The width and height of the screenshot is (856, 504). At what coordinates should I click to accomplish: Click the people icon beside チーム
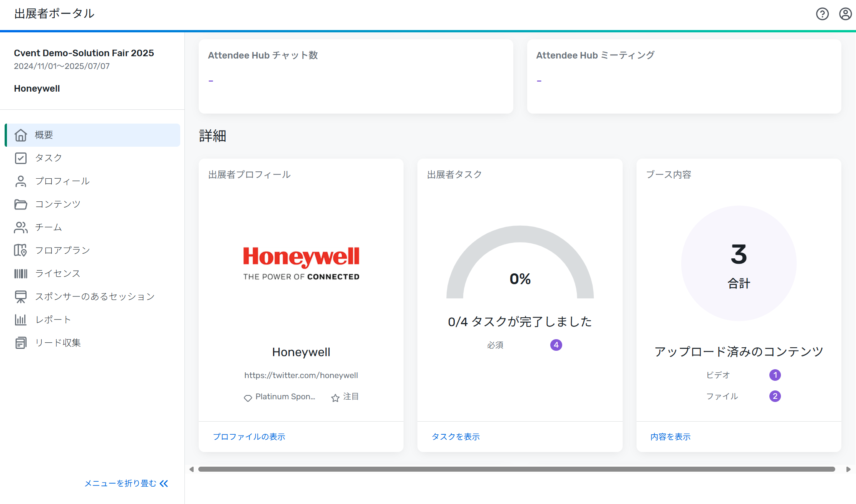point(21,228)
